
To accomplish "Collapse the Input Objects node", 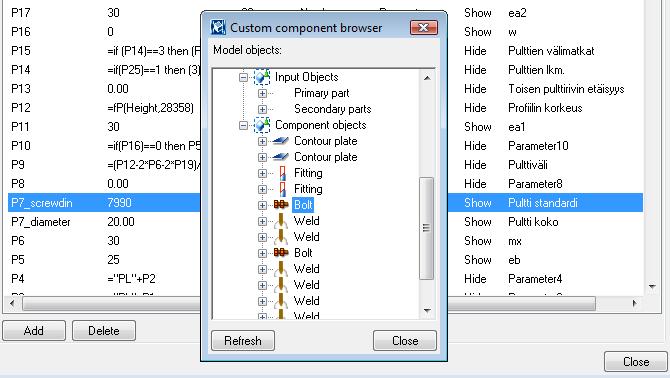I will click(243, 77).
